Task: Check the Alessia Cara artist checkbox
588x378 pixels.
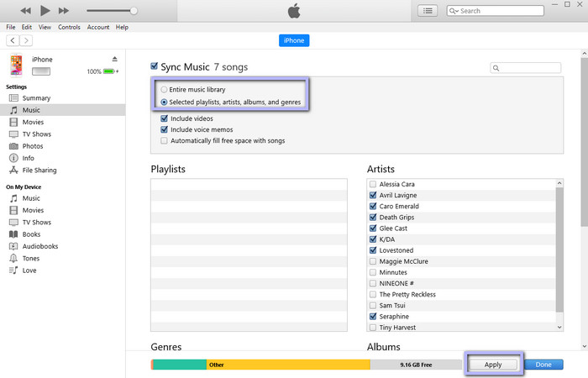Action: click(373, 184)
